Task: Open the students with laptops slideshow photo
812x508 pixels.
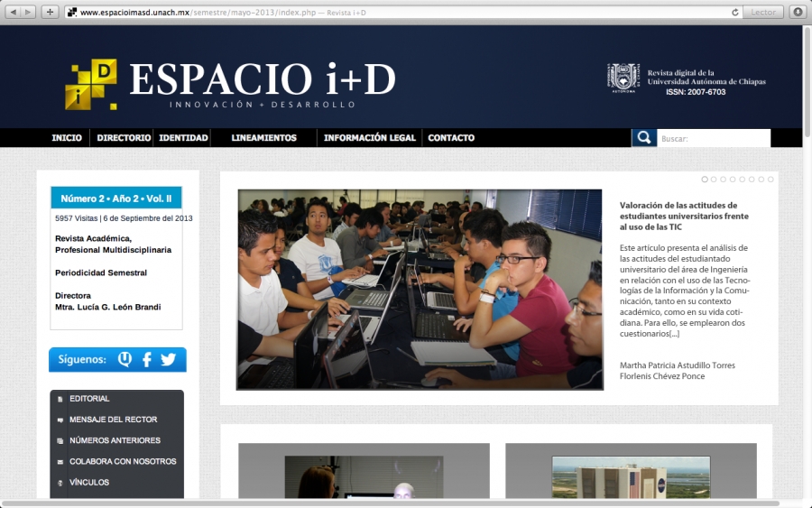Action: [420, 290]
